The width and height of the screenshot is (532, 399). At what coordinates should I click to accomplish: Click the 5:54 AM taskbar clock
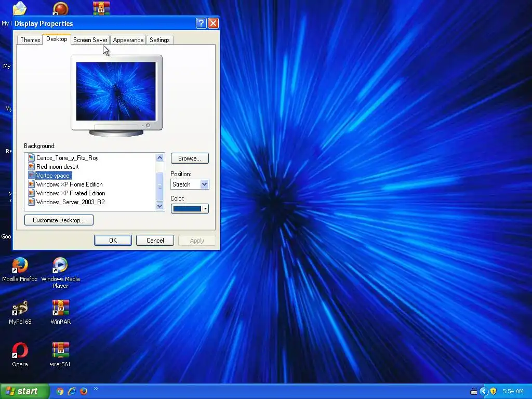513,392
